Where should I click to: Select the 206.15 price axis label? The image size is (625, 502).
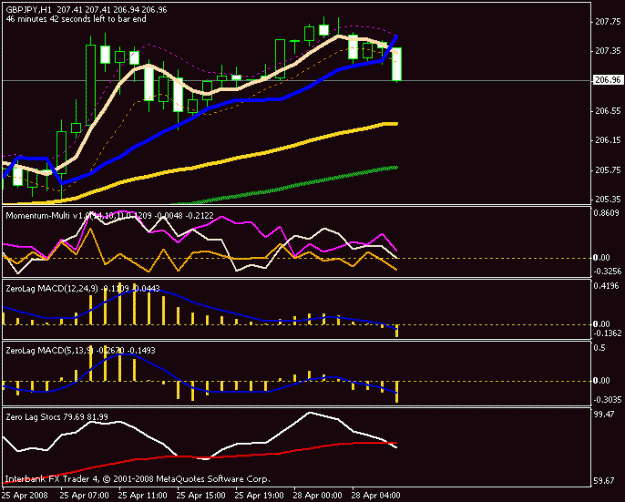[607, 140]
